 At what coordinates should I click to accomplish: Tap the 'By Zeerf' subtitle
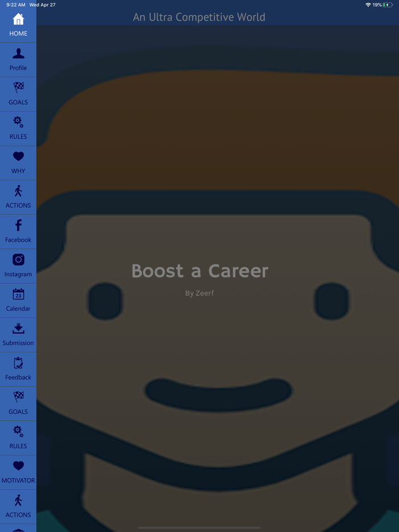(x=199, y=293)
